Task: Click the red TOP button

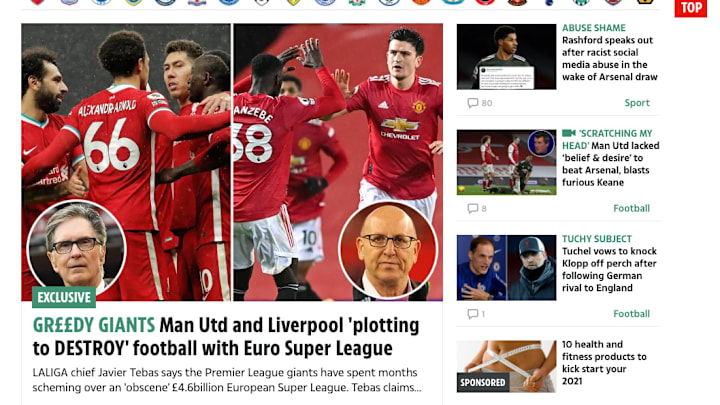Action: coord(691,8)
